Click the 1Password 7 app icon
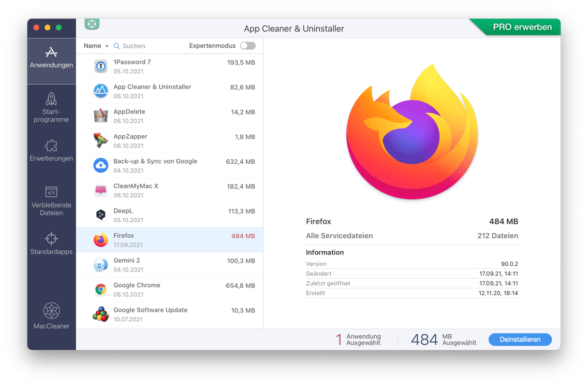This screenshot has width=588, height=386. (x=101, y=66)
